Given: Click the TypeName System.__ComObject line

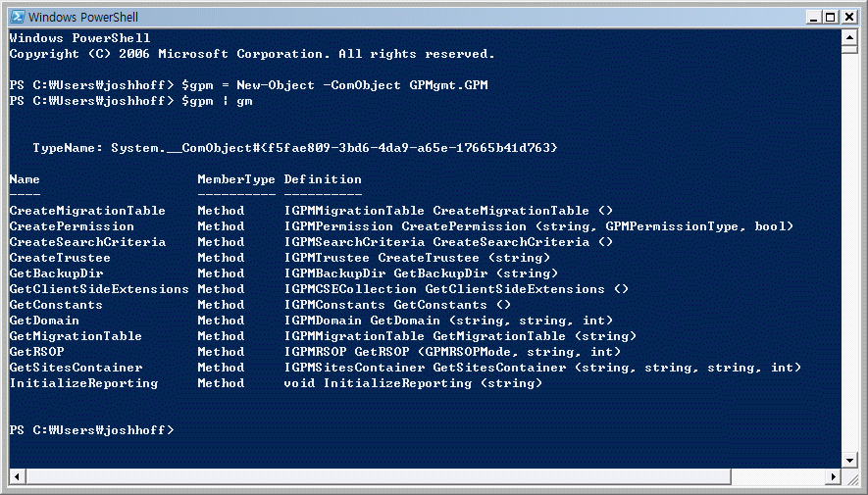Looking at the screenshot, I should click(295, 148).
